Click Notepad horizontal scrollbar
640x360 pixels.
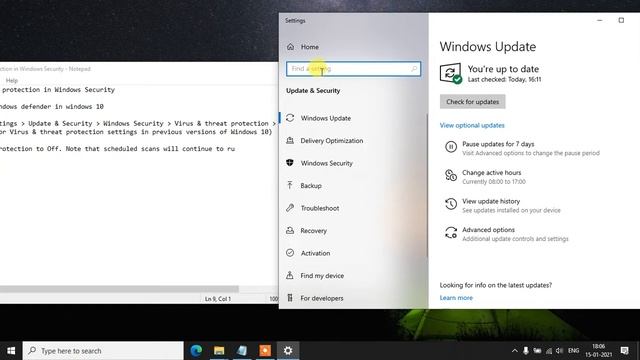(119, 289)
